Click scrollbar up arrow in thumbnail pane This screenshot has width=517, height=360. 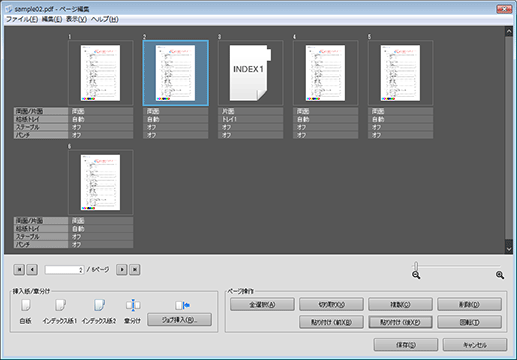pyautogui.click(x=509, y=32)
